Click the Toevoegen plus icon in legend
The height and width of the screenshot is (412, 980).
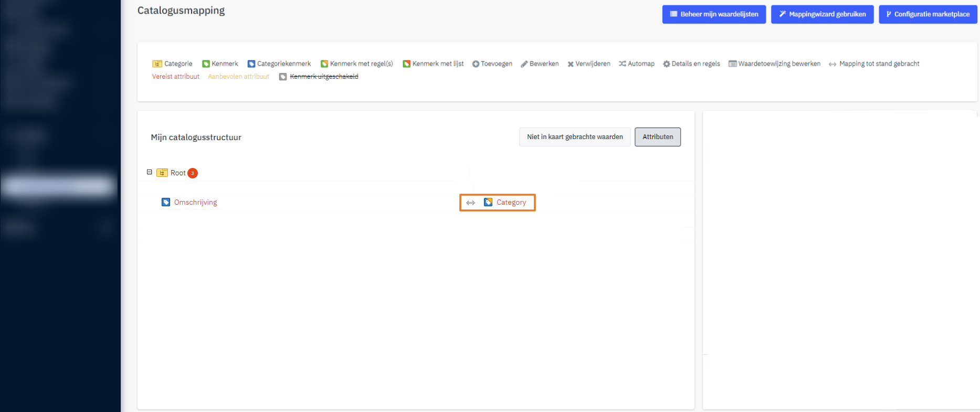(476, 64)
